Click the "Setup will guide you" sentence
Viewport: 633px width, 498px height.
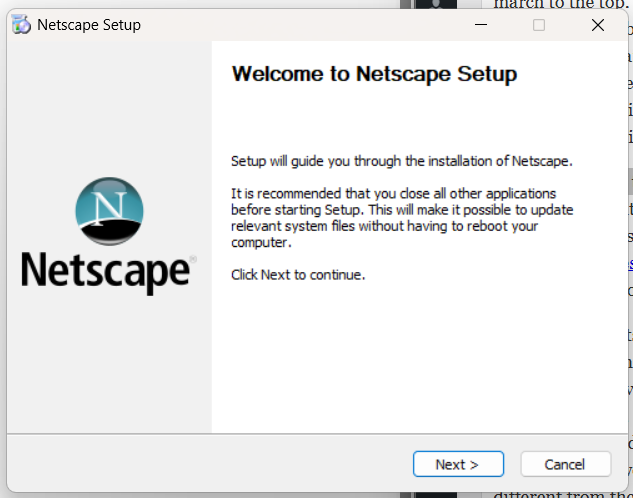[x=401, y=160]
